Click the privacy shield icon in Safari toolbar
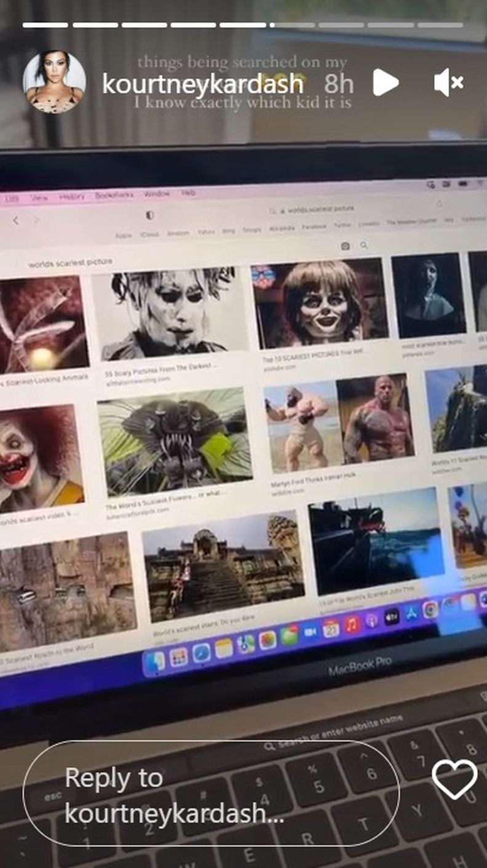The width and height of the screenshot is (487, 868). pyautogui.click(x=149, y=215)
